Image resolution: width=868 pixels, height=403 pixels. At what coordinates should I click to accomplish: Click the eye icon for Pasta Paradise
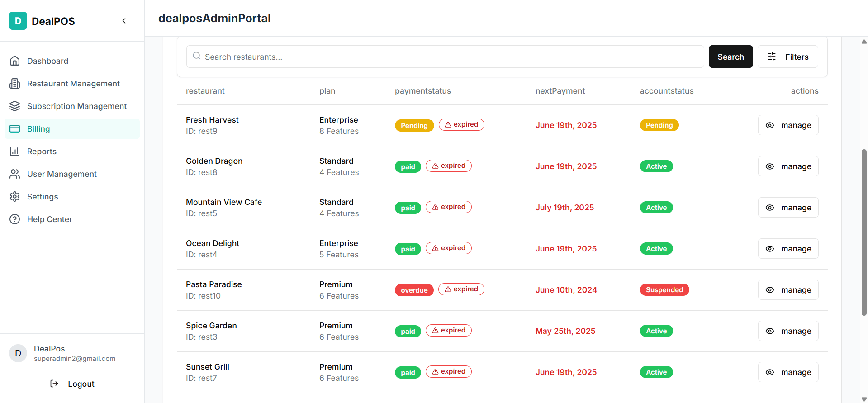[x=769, y=290]
